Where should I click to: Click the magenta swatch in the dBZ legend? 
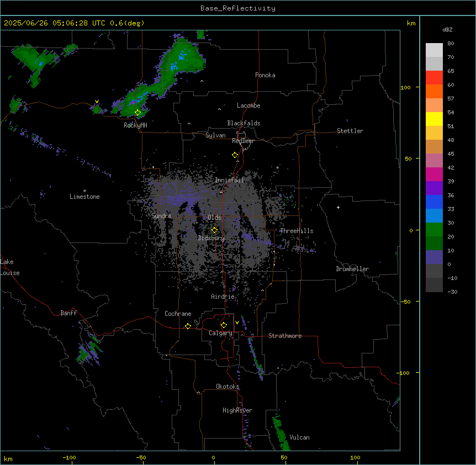point(434,175)
